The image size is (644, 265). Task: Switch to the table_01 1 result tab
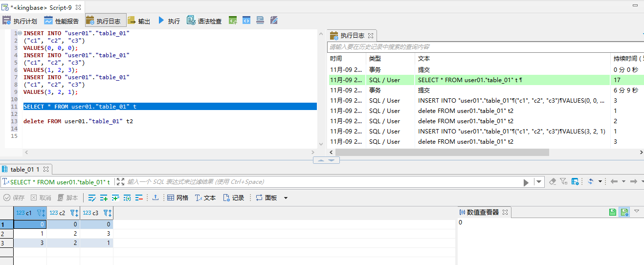[x=24, y=169]
